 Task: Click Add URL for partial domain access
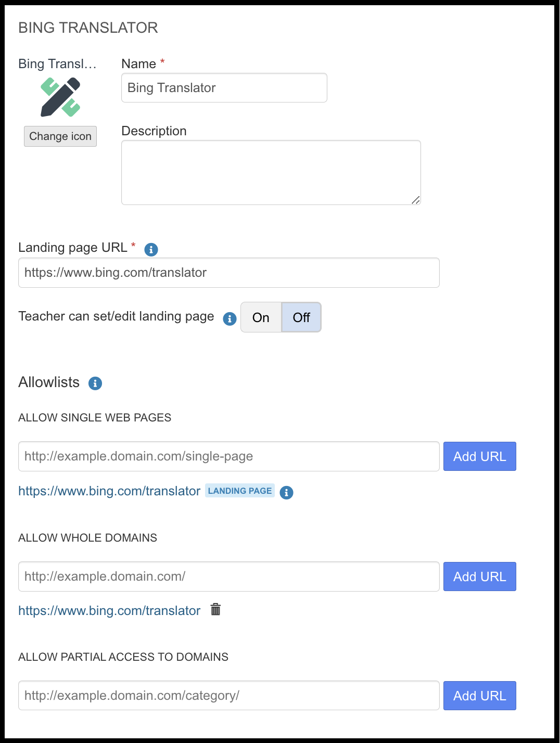pos(479,696)
